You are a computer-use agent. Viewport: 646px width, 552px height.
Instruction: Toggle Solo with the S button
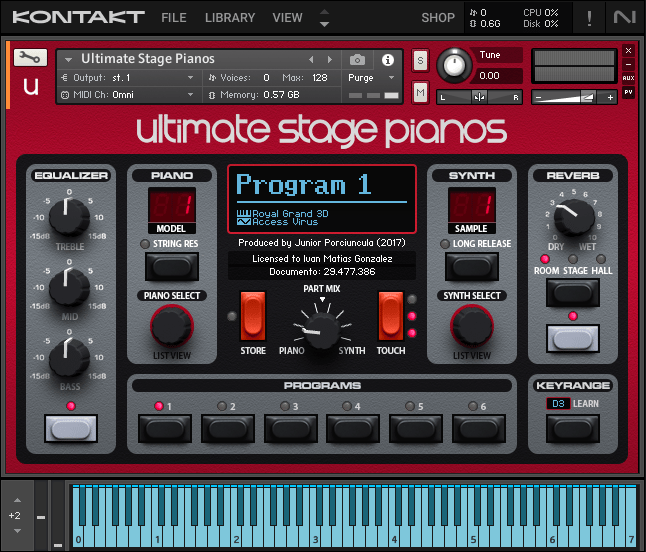click(x=420, y=61)
